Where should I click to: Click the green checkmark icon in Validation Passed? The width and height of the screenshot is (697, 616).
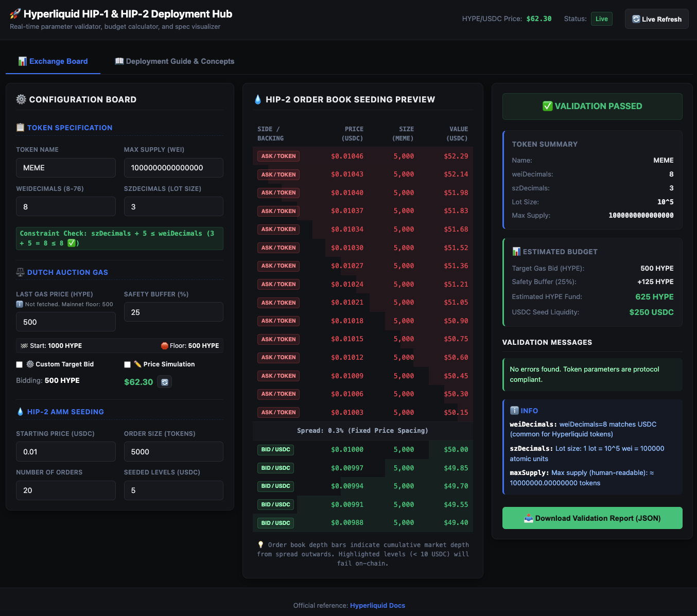point(548,106)
